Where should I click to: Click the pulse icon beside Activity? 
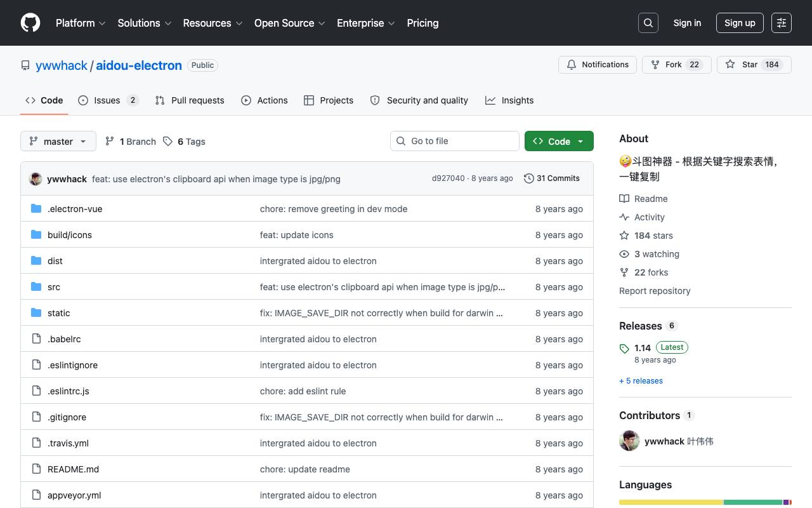(624, 217)
